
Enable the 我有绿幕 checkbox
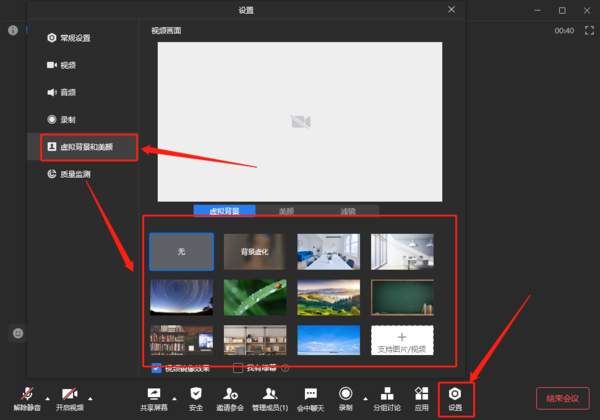click(238, 368)
